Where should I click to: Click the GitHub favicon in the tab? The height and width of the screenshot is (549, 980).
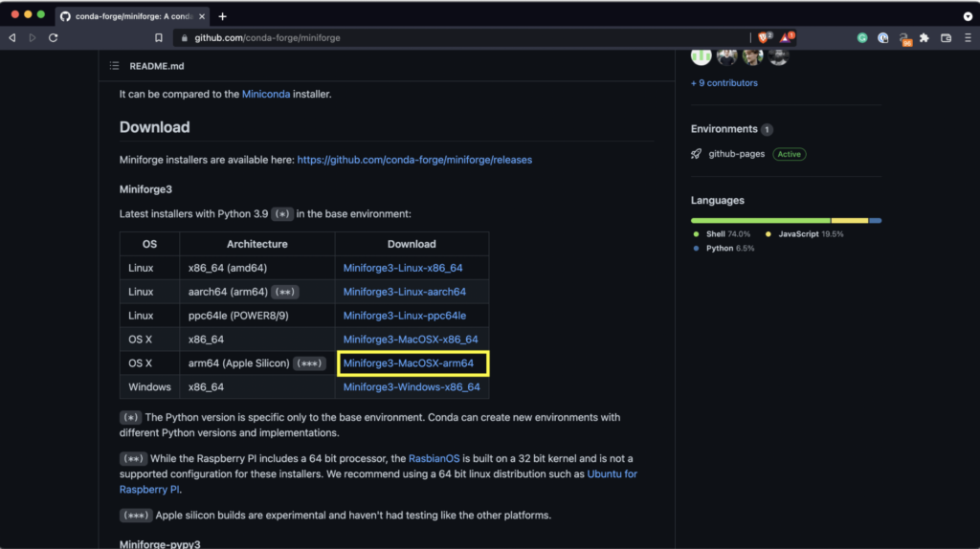[65, 16]
